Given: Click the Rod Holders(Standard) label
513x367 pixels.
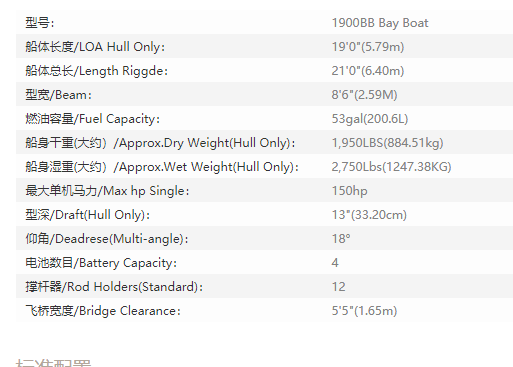Looking at the screenshot, I should tap(114, 287).
